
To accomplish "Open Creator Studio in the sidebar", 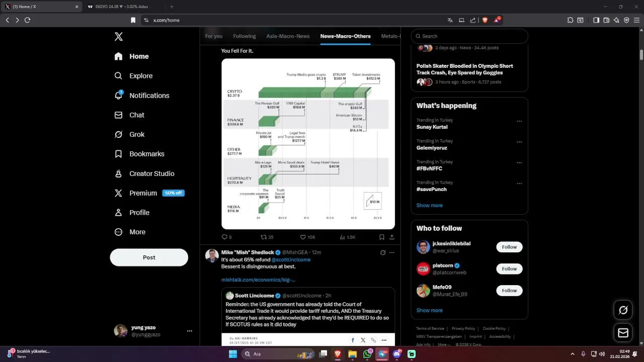I will [x=144, y=173].
